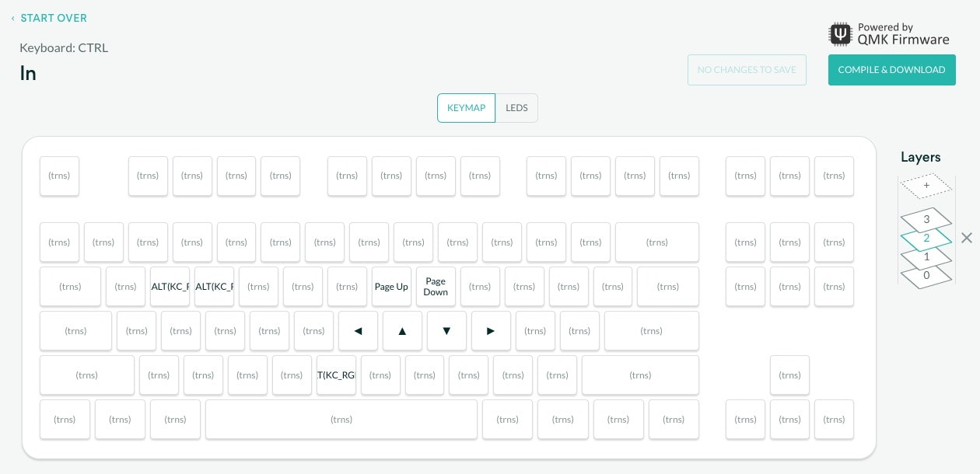The height and width of the screenshot is (474, 980).
Task: Click the up arrow key
Action: [402, 331]
